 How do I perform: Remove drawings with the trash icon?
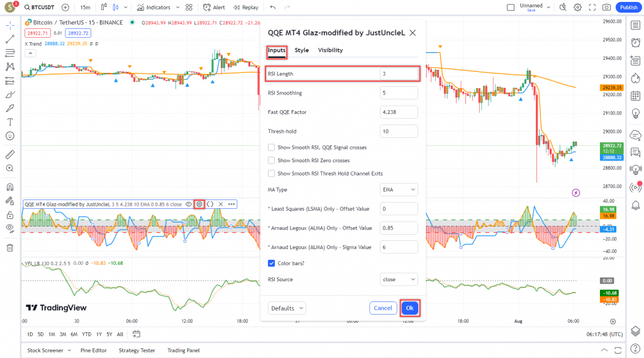(x=10, y=248)
